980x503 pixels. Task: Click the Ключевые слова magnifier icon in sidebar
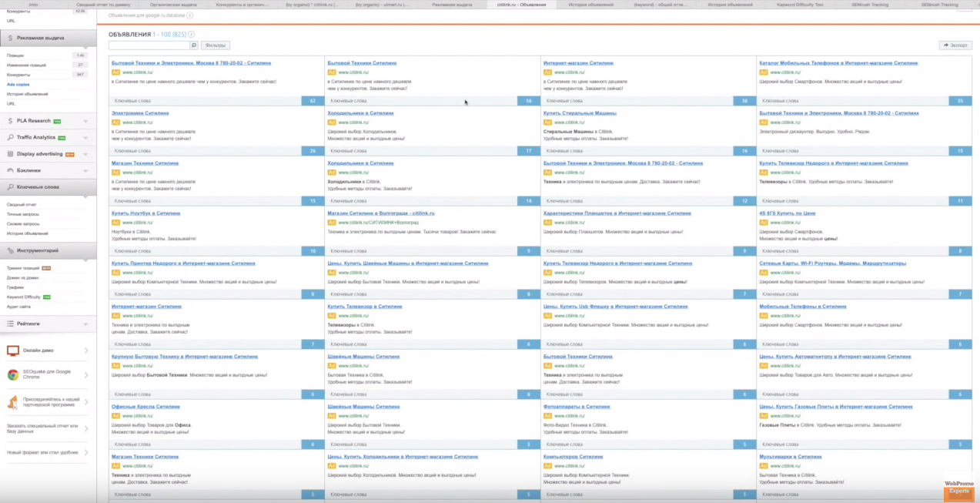(x=10, y=187)
